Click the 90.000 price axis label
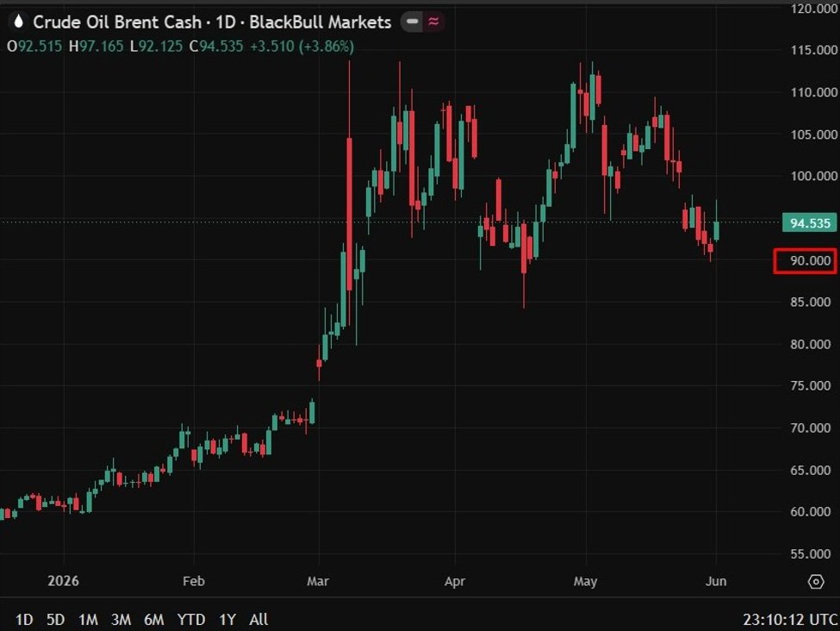 point(810,260)
